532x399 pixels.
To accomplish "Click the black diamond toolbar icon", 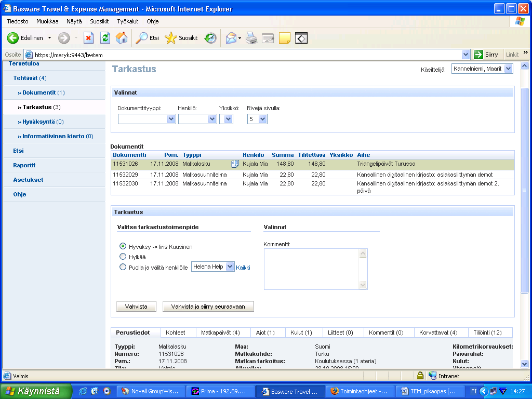I will [301, 38].
